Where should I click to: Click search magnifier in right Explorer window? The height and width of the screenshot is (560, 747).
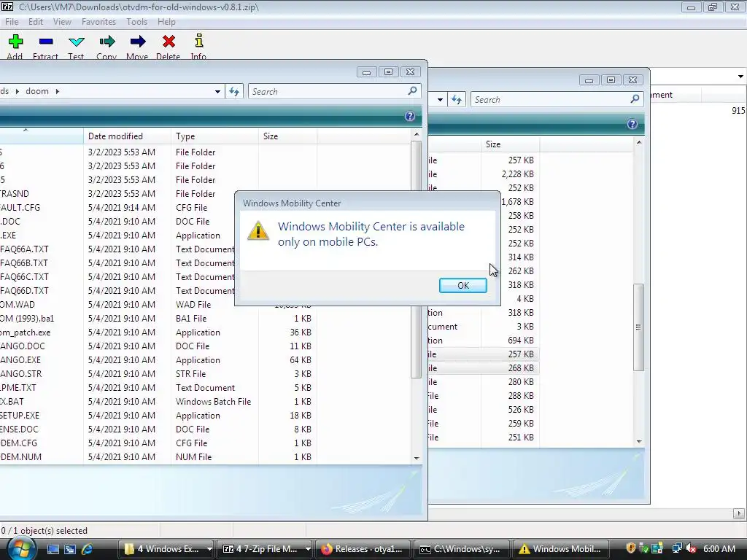click(x=635, y=98)
